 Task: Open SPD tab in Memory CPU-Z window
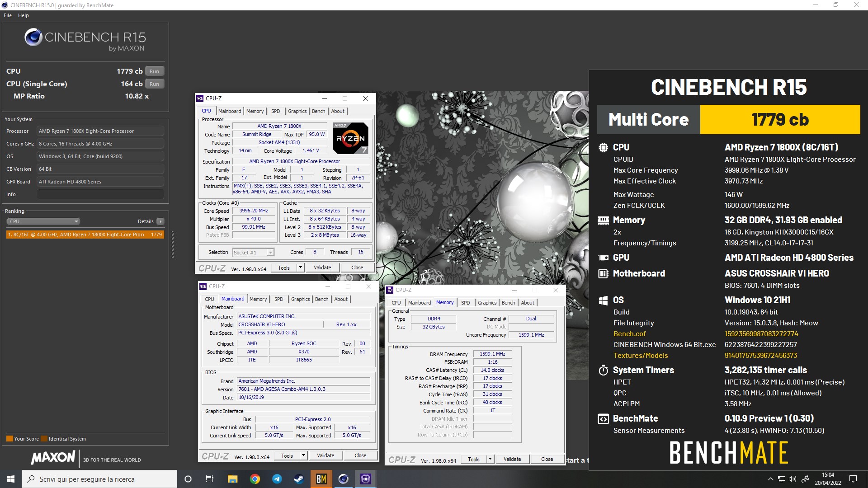466,303
